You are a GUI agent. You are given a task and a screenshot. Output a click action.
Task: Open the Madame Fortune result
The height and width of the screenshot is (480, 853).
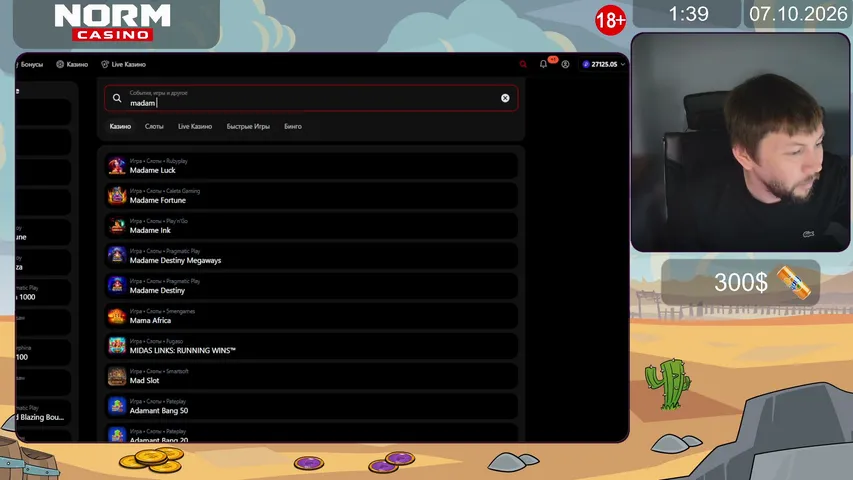click(311, 195)
